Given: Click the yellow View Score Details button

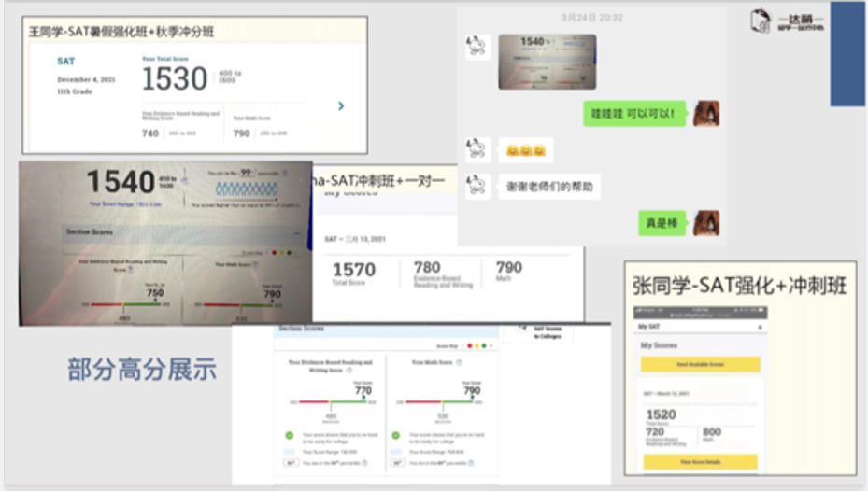Looking at the screenshot, I should pos(700,462).
